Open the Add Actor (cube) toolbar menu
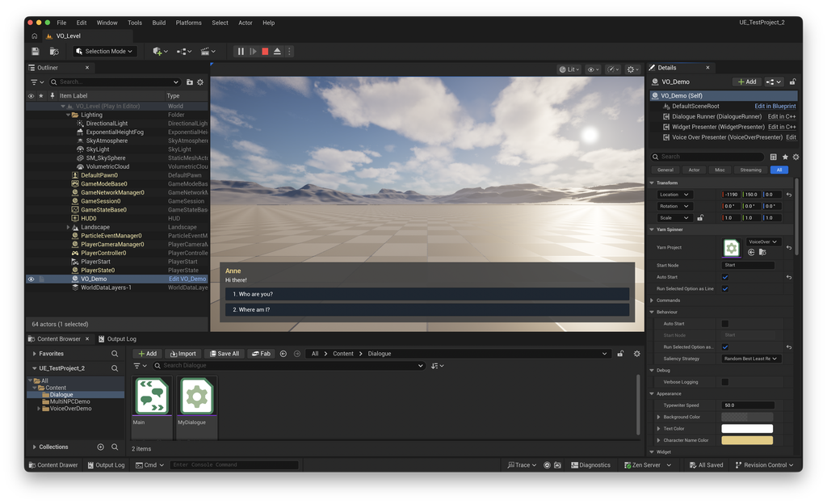Image resolution: width=827 pixels, height=504 pixels. point(158,51)
